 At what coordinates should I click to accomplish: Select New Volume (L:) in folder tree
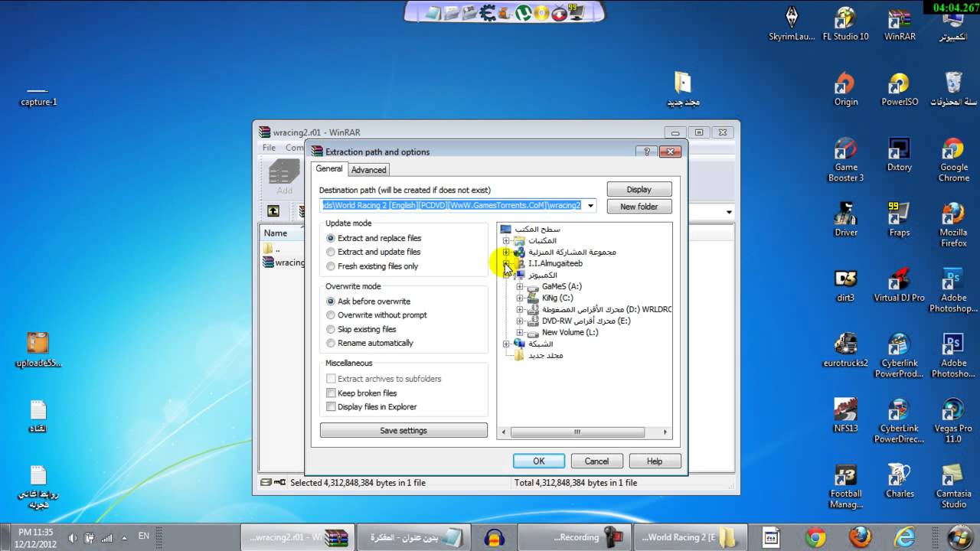click(x=570, y=332)
